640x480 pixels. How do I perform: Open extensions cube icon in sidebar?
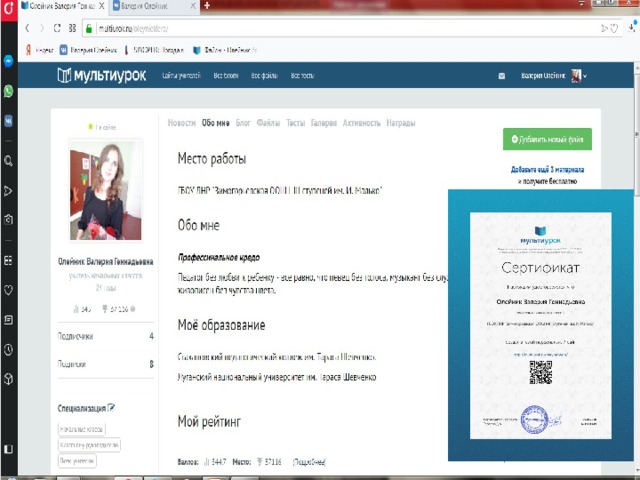point(9,379)
